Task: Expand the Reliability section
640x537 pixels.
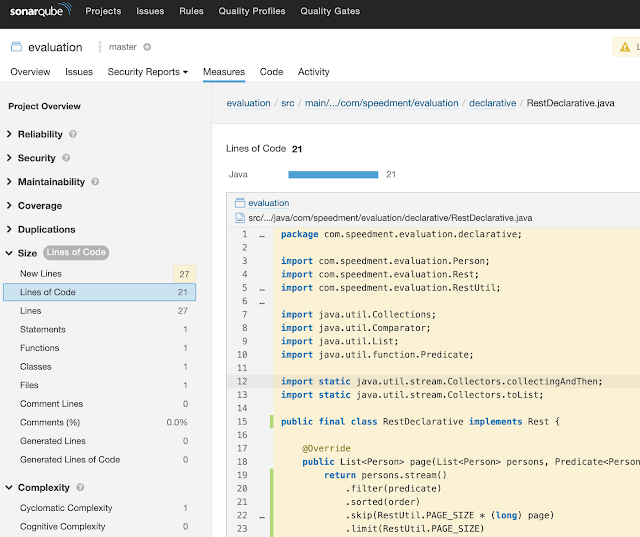Action: [x=40, y=134]
